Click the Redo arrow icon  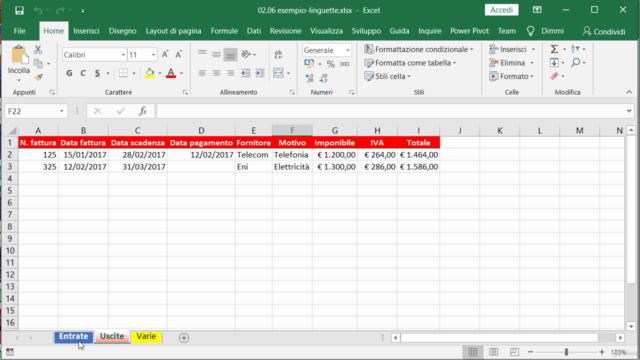tap(60, 11)
